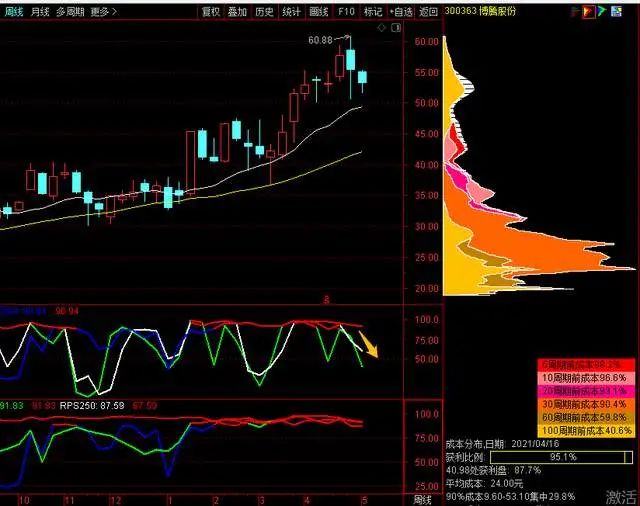
Task: Select the 100周期前成本 yellow legend swatch
Action: pyautogui.click(x=586, y=431)
